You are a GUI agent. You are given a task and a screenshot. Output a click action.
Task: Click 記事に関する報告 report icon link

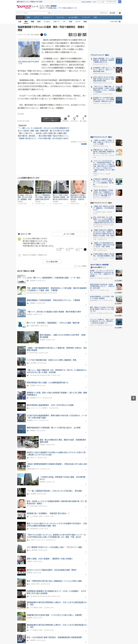(x=23, y=121)
